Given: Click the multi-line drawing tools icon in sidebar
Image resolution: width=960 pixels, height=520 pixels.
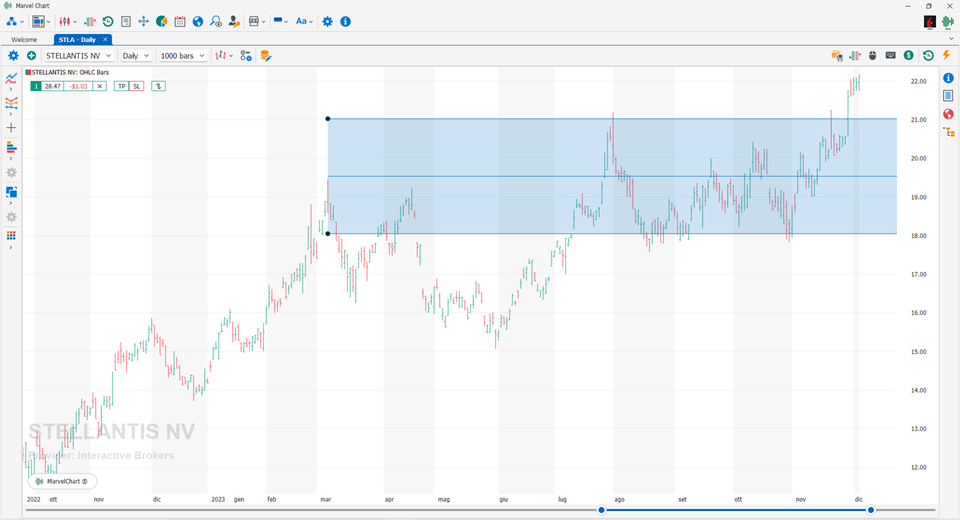Looking at the screenshot, I should [x=11, y=103].
